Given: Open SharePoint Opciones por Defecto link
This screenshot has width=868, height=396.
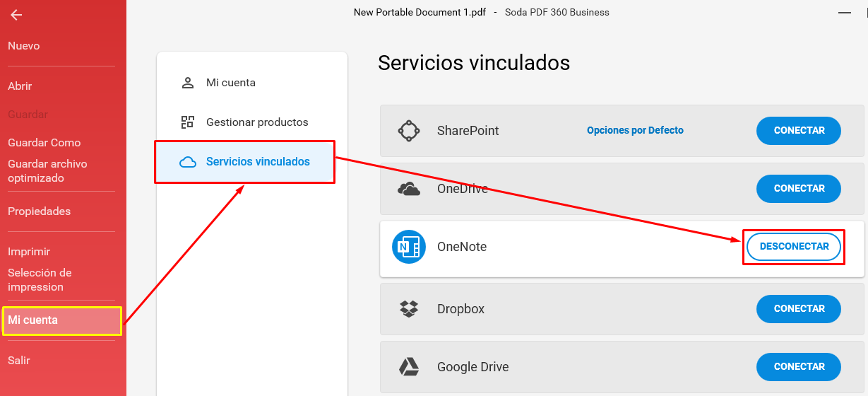Looking at the screenshot, I should 635,131.
